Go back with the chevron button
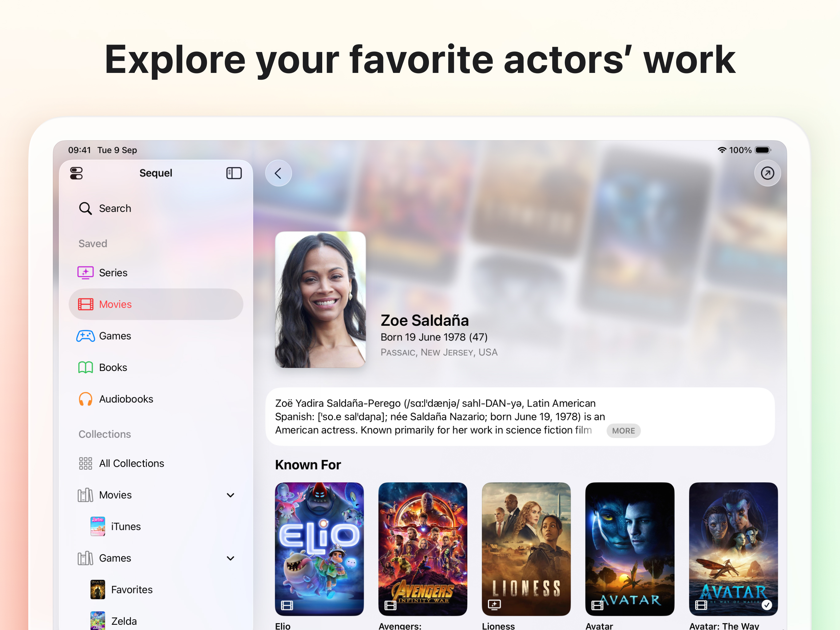The image size is (840, 630). pyautogui.click(x=278, y=173)
